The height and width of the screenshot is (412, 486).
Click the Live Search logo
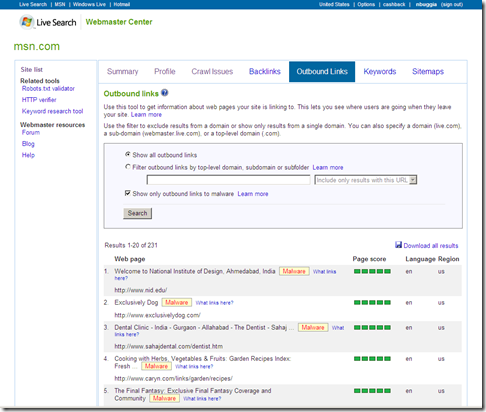pos(48,22)
